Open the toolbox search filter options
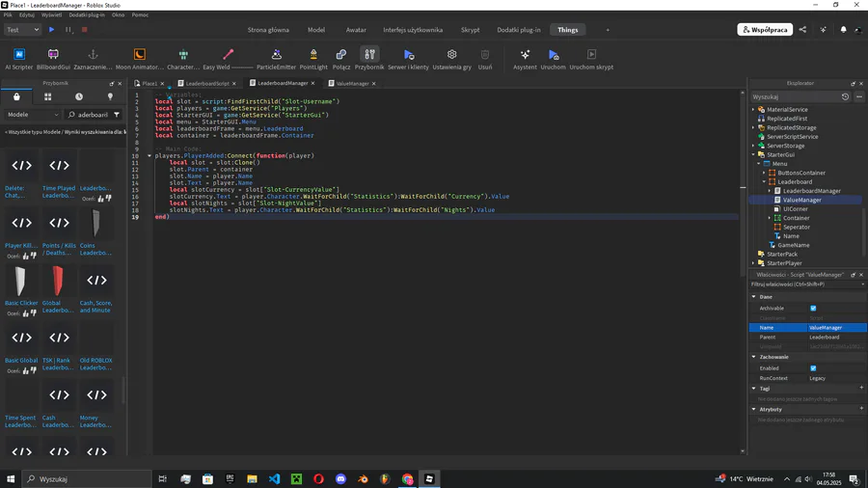Image resolution: width=868 pixels, height=488 pixels. pos(117,115)
